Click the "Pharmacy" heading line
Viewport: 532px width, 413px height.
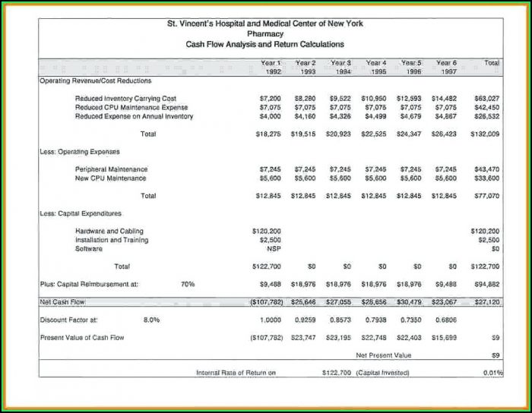[265, 34]
